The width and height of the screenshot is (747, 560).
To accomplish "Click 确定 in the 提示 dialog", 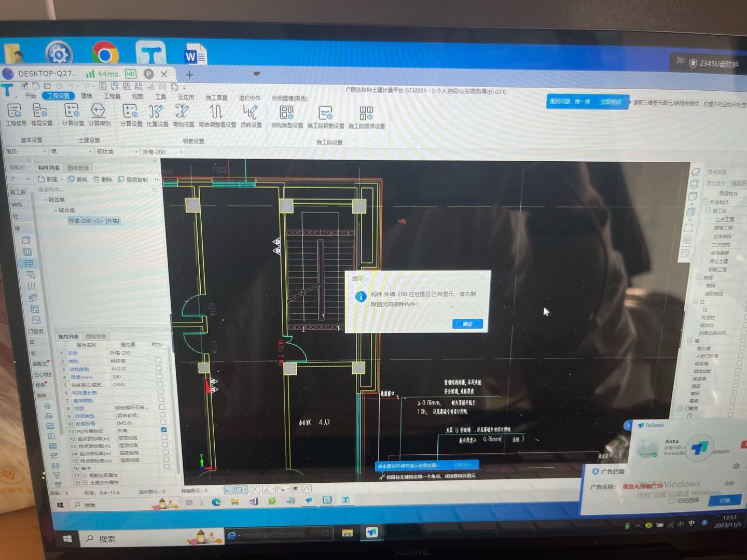I will coord(467,324).
